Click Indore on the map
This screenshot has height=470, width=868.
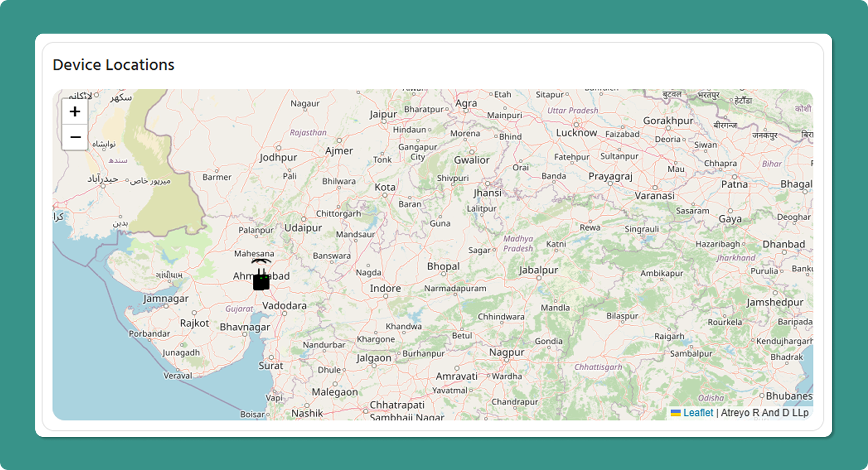385,288
